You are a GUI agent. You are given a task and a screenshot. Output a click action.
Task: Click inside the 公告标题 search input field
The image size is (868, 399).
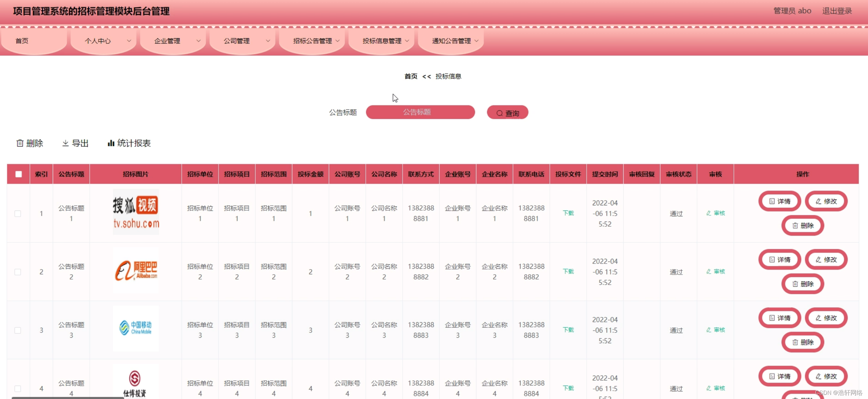pyautogui.click(x=420, y=112)
